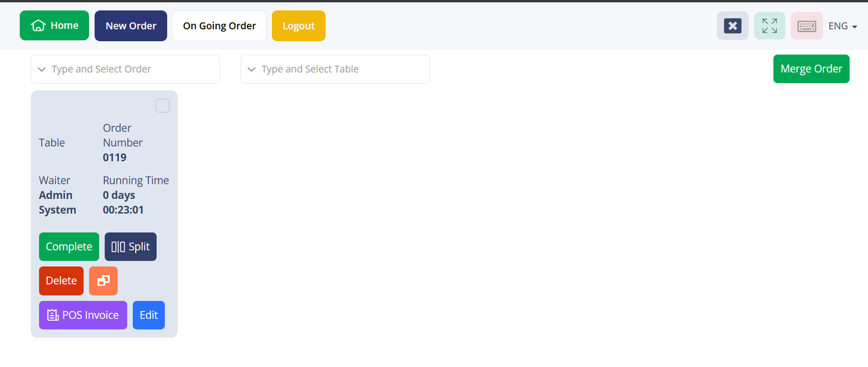Click the fullscreen expand arrows icon

pos(769,26)
